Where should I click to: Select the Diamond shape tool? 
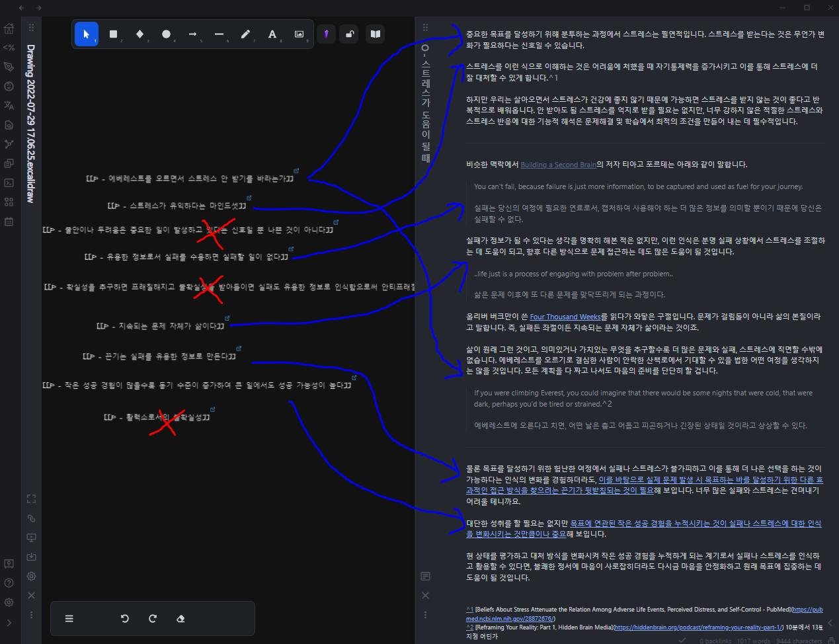pos(140,34)
